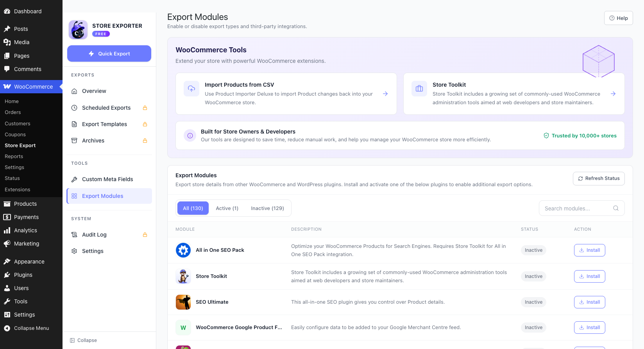The height and width of the screenshot is (349, 644).
Task: Click the Products icon in sidebar
Action: click(7, 204)
